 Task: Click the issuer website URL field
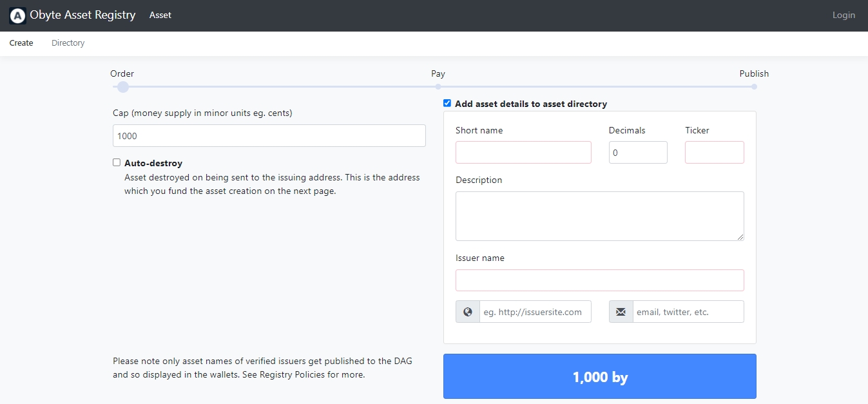click(x=535, y=312)
